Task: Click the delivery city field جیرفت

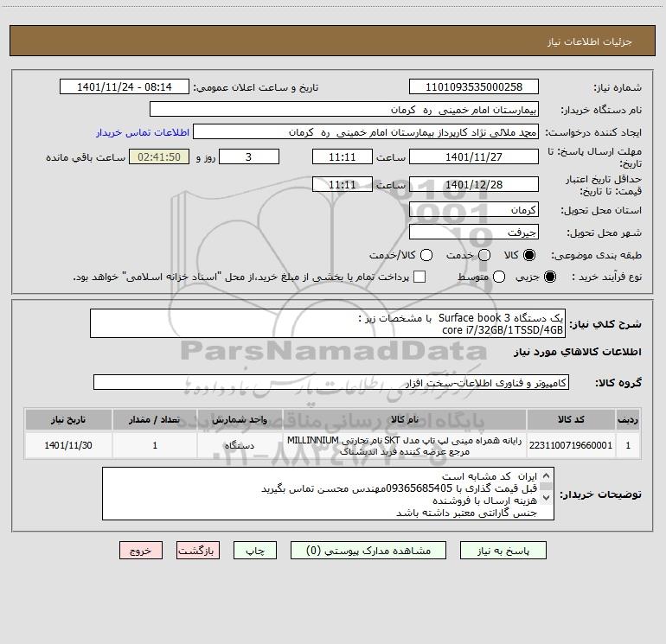Action: tap(474, 232)
